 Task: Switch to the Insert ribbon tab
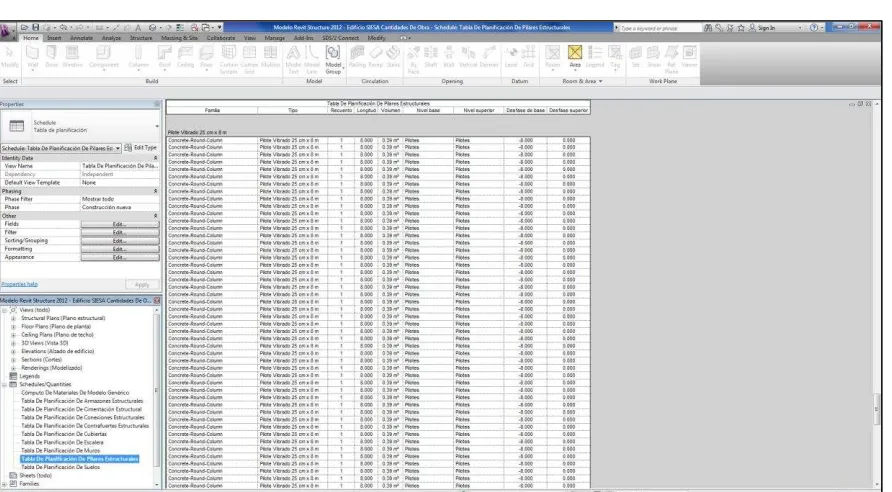54,38
